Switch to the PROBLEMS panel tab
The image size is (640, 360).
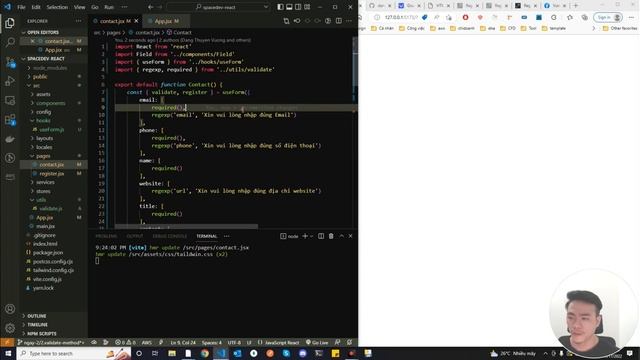[106, 236]
